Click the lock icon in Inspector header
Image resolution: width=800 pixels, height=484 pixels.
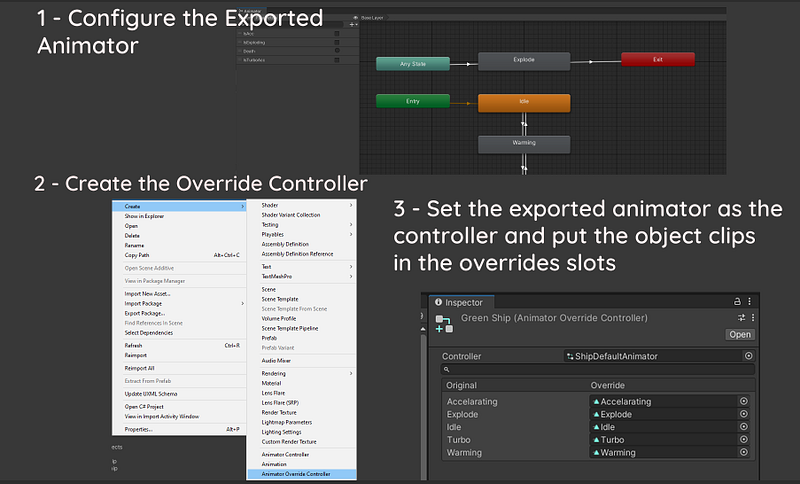(x=737, y=301)
